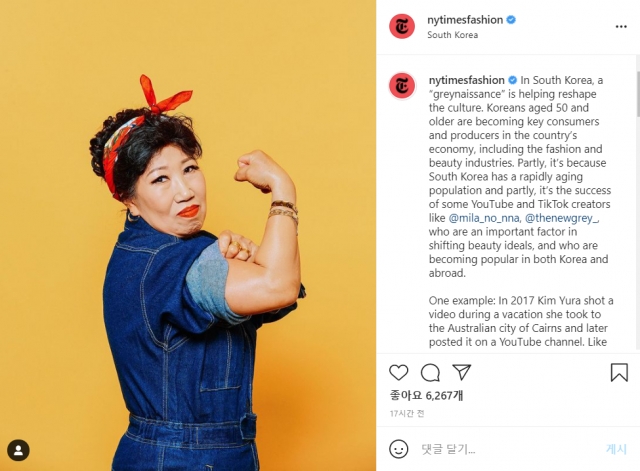Image resolution: width=640 pixels, height=471 pixels.
Task: Click nytimesfashion username in caption
Action: (x=467, y=80)
